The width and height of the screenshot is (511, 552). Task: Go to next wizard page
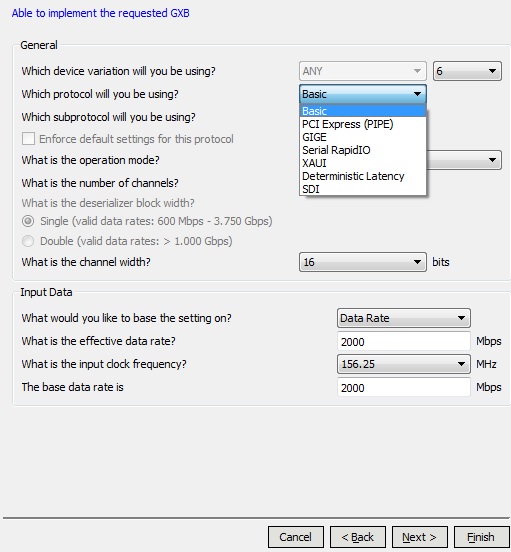pos(419,537)
